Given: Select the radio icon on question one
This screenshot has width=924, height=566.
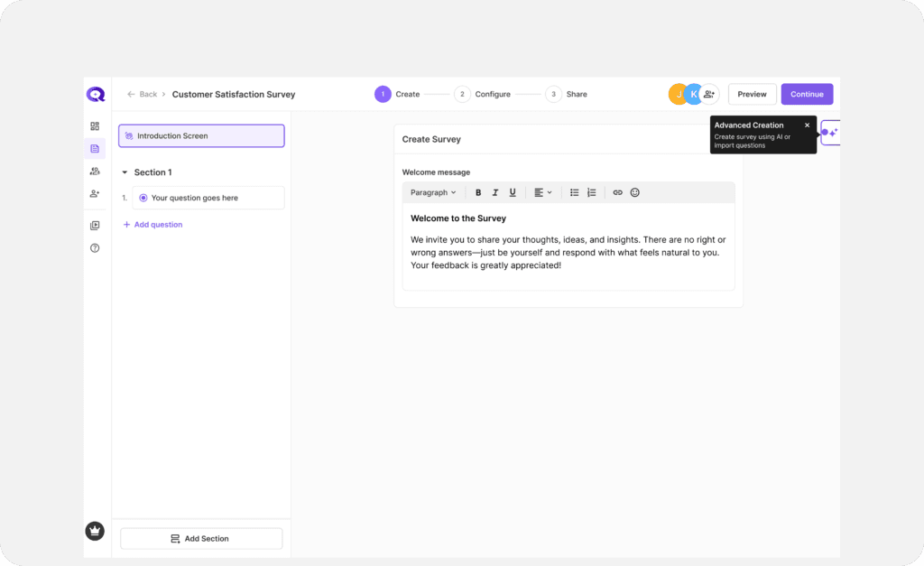Looking at the screenshot, I should coord(143,198).
